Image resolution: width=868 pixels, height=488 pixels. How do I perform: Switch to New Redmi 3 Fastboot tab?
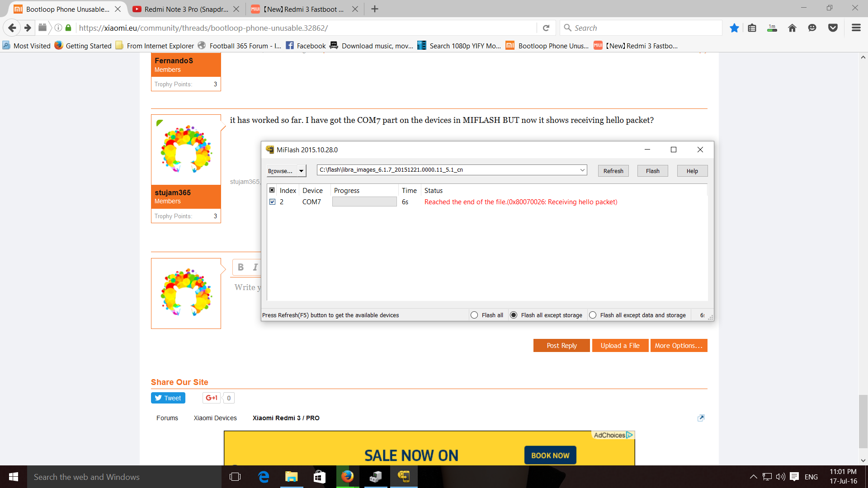pyautogui.click(x=305, y=9)
